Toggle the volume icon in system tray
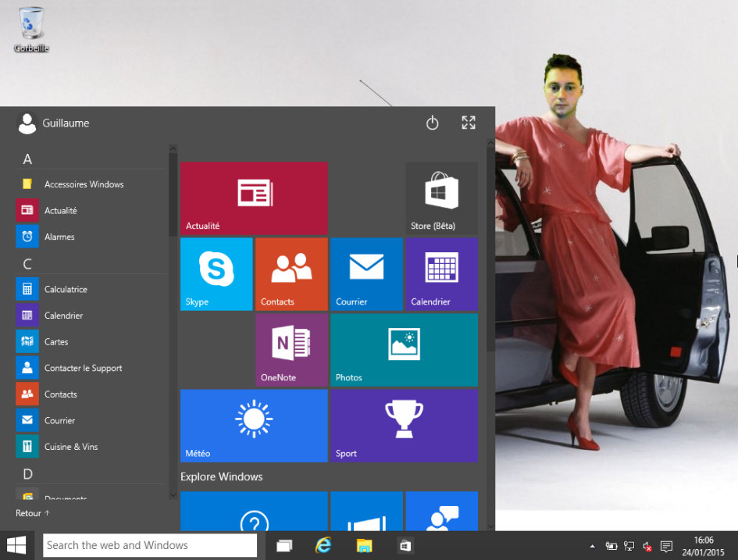The width and height of the screenshot is (738, 560). point(647,546)
